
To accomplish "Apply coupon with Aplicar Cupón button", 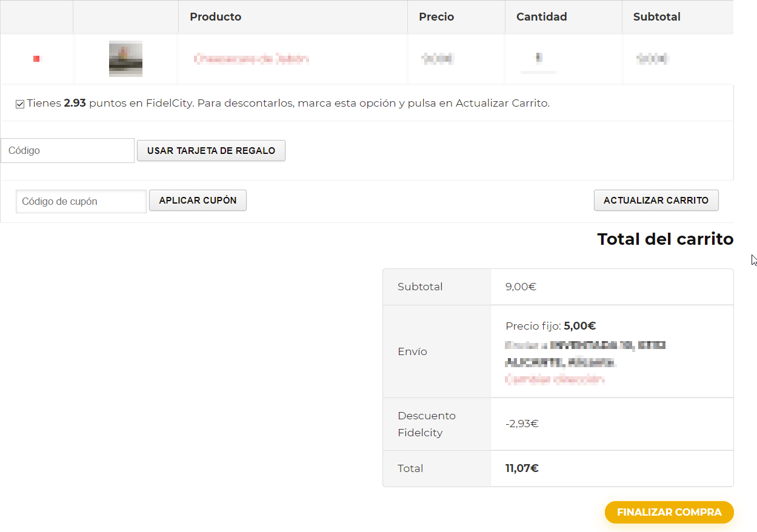I will point(198,201).
